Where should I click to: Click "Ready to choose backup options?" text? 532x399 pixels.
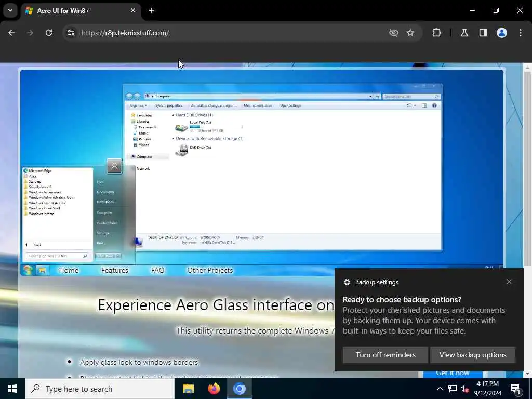pyautogui.click(x=402, y=300)
